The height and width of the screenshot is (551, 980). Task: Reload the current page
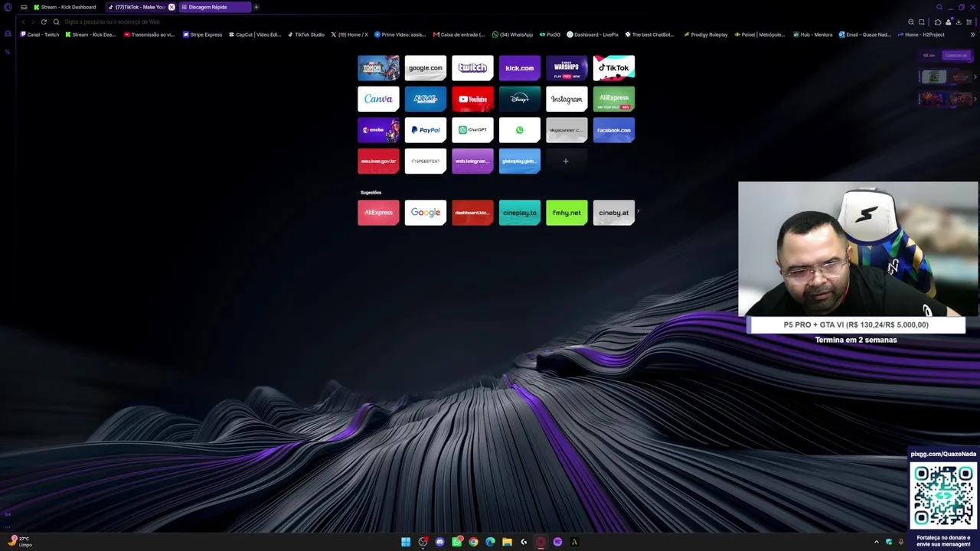[44, 21]
